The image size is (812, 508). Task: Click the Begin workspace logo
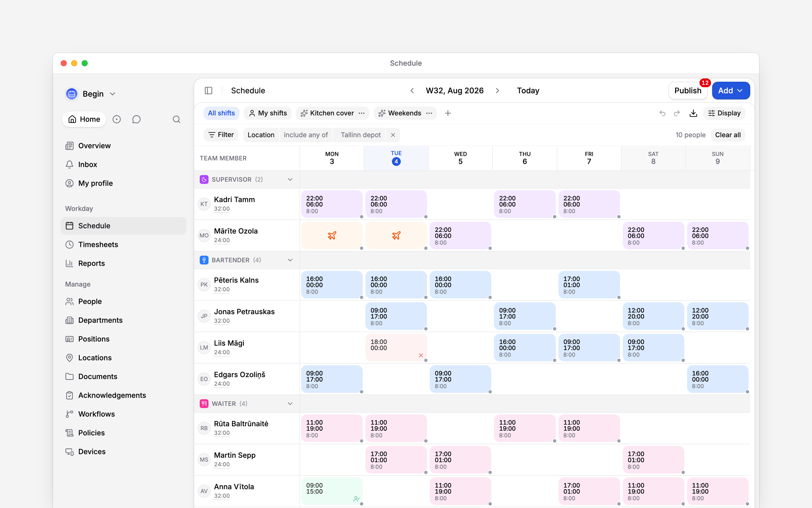pos(72,94)
